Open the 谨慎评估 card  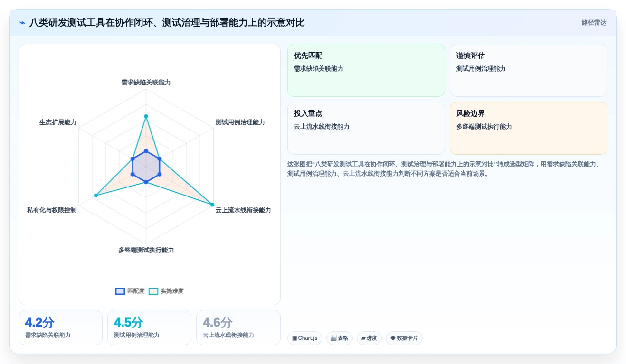click(x=529, y=70)
